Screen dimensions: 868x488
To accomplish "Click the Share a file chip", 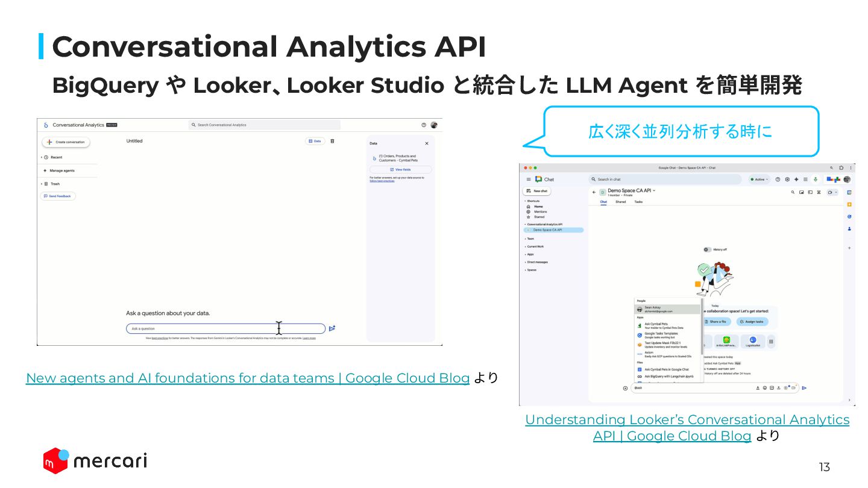I will (x=717, y=322).
